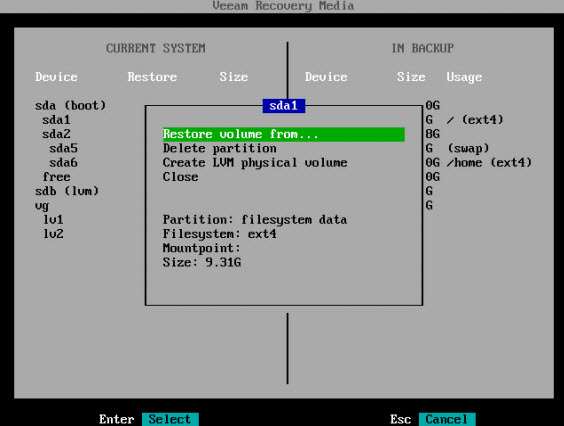
Task: Click 'Partition: filesystem data' text
Action: [255, 220]
